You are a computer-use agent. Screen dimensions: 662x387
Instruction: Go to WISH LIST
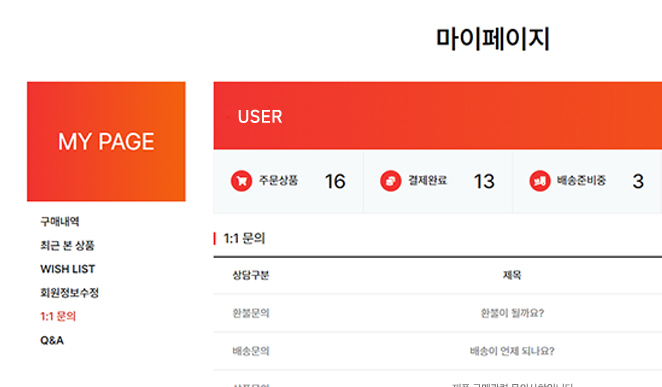pos(68,269)
